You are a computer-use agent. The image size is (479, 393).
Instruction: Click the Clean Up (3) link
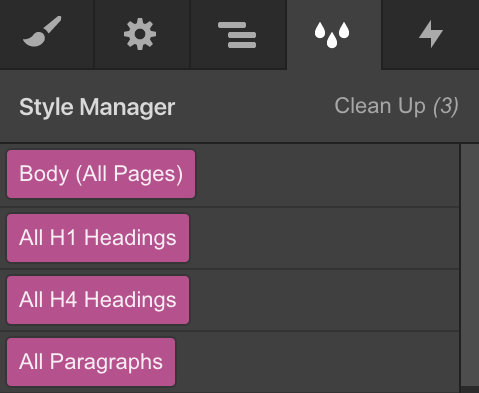click(396, 107)
